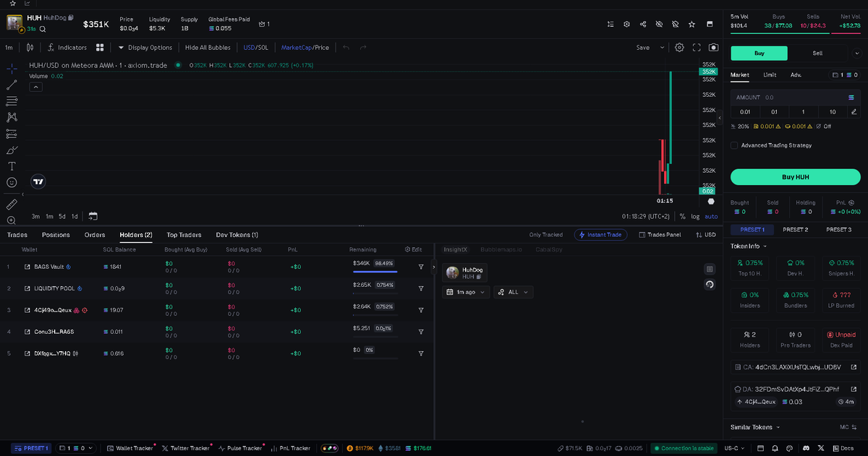Toggle auto scale on chart
The height and width of the screenshot is (456, 868).
(x=711, y=216)
